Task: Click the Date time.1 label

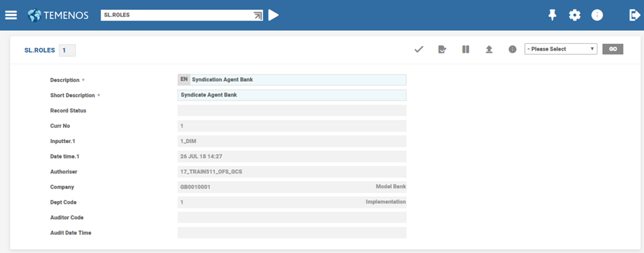Action: point(65,156)
